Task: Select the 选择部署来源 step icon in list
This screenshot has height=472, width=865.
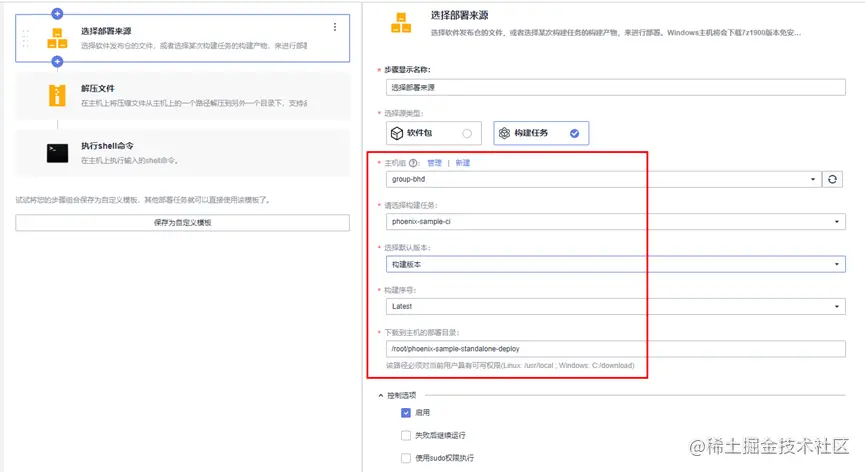Action: click(x=57, y=39)
